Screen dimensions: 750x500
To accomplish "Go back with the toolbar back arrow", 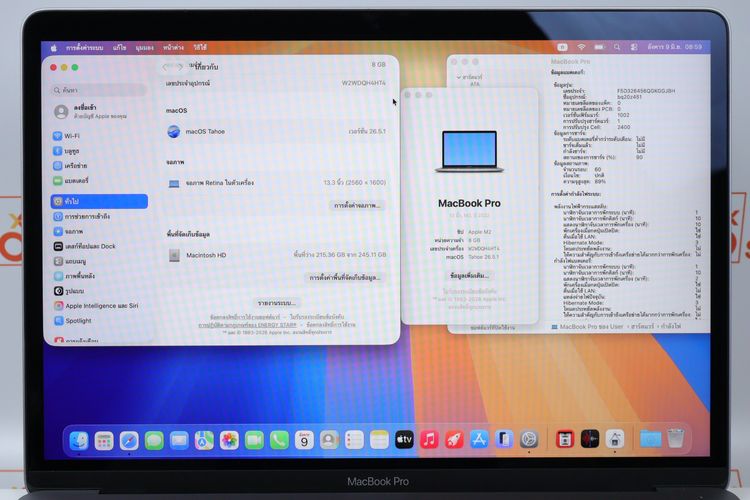I will click(166, 67).
